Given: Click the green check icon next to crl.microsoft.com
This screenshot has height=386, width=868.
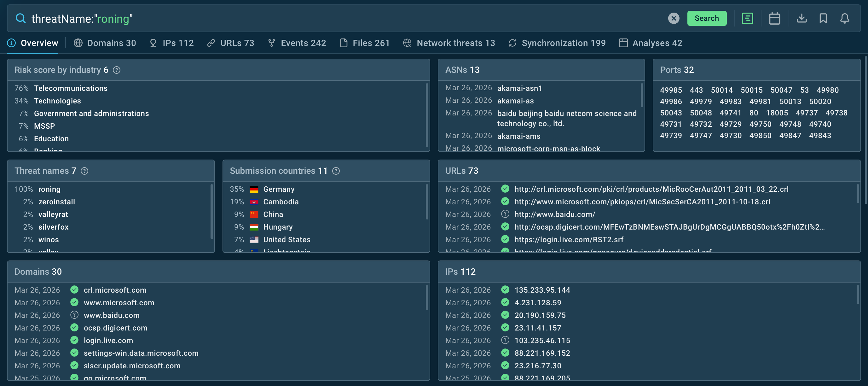Looking at the screenshot, I should (x=74, y=289).
